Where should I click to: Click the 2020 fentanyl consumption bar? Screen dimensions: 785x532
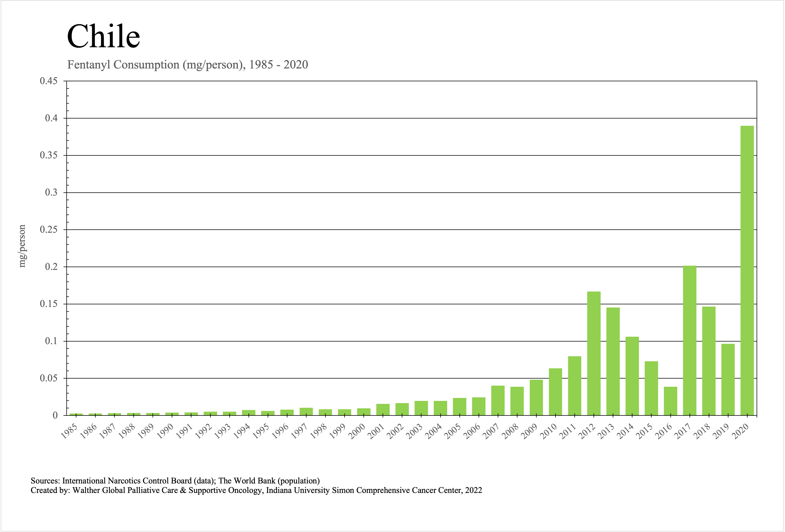[x=747, y=270]
